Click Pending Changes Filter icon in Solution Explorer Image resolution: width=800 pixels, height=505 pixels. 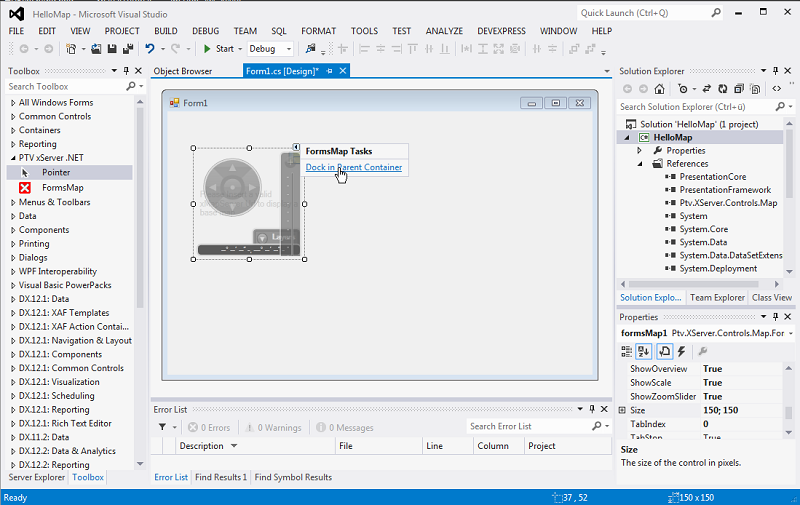pos(683,89)
